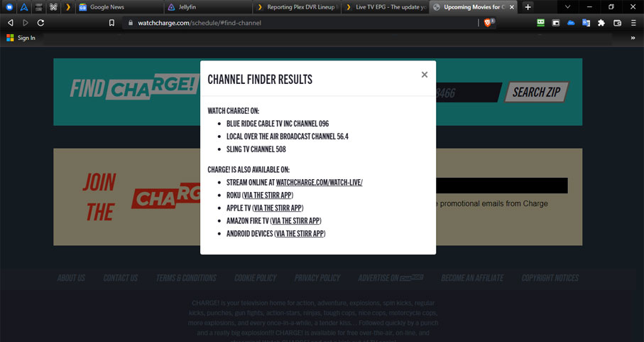Select the pinned butterfly icon tab

click(53, 7)
